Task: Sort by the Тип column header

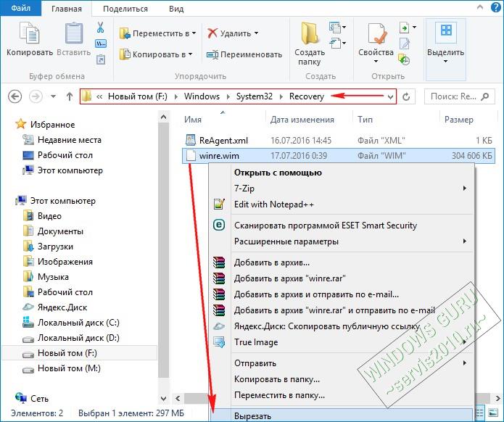Action: 365,120
